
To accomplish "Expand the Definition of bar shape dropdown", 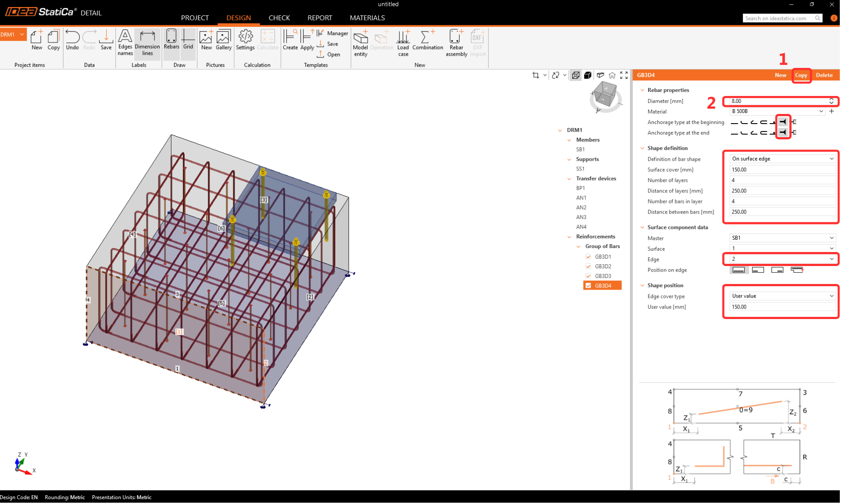I will coord(782,159).
